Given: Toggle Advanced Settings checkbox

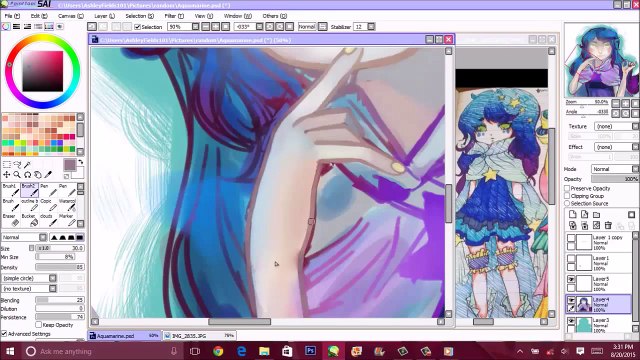Looking at the screenshot, I should click(x=4, y=333).
